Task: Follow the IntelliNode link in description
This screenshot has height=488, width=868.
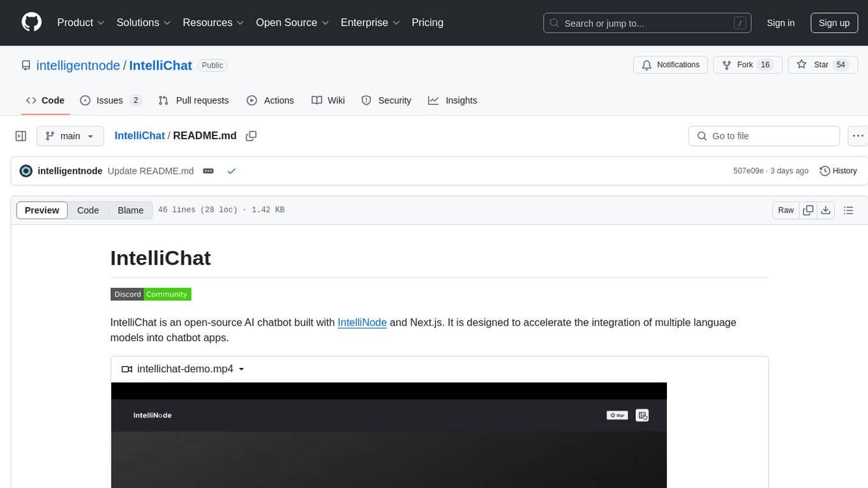Action: coord(362,322)
